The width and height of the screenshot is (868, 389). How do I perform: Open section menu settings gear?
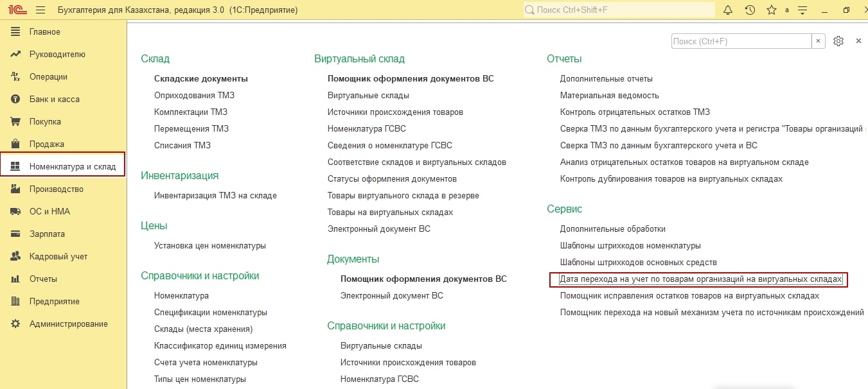pyautogui.click(x=838, y=41)
